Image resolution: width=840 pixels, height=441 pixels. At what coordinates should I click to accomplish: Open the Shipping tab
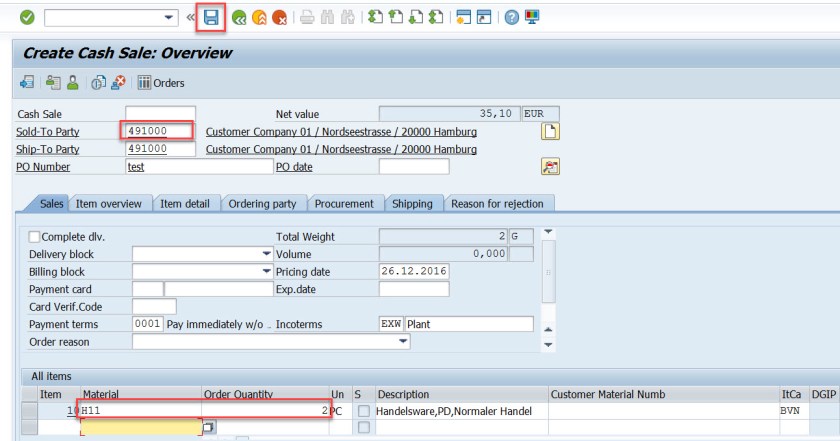click(412, 204)
